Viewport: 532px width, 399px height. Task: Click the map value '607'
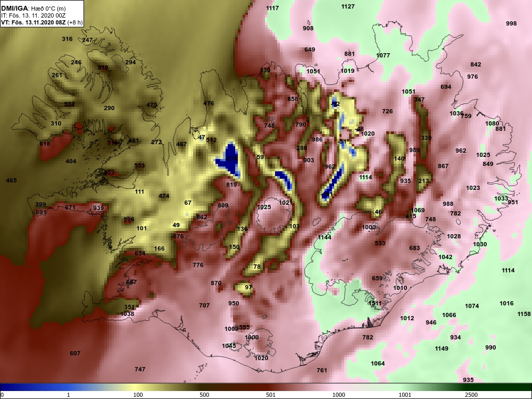tap(75, 354)
